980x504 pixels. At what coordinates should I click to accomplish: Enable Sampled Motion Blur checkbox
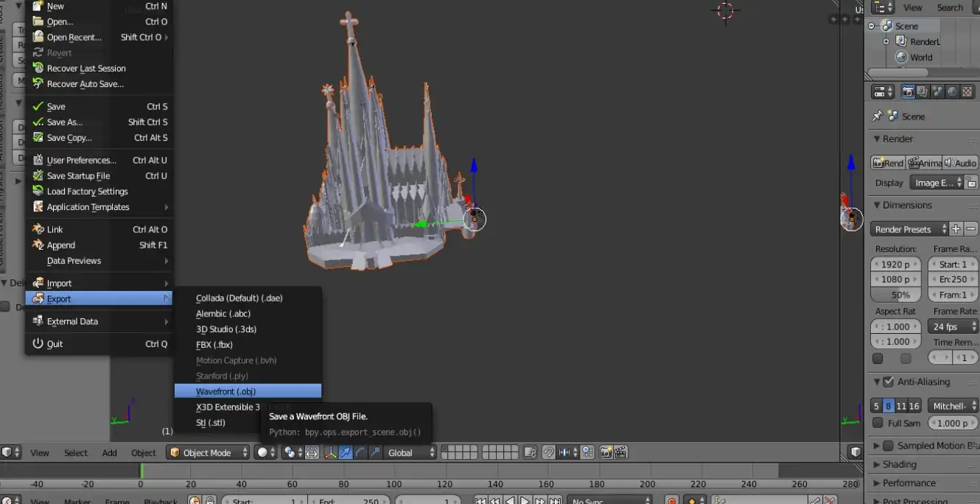(888, 446)
